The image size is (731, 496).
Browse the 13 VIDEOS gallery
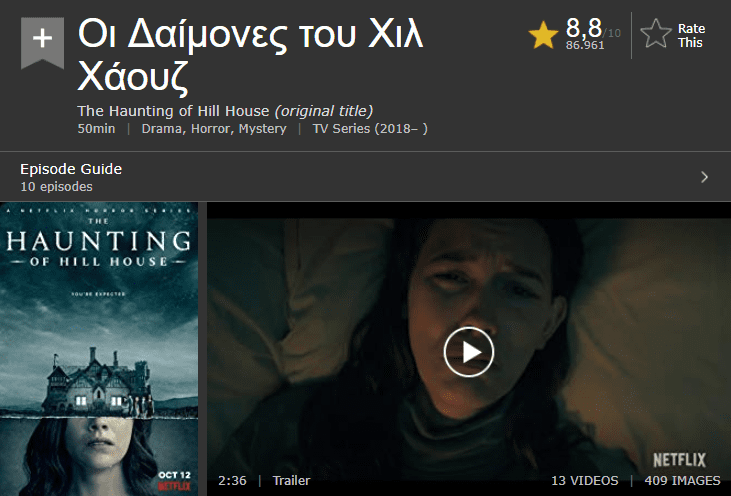[585, 481]
